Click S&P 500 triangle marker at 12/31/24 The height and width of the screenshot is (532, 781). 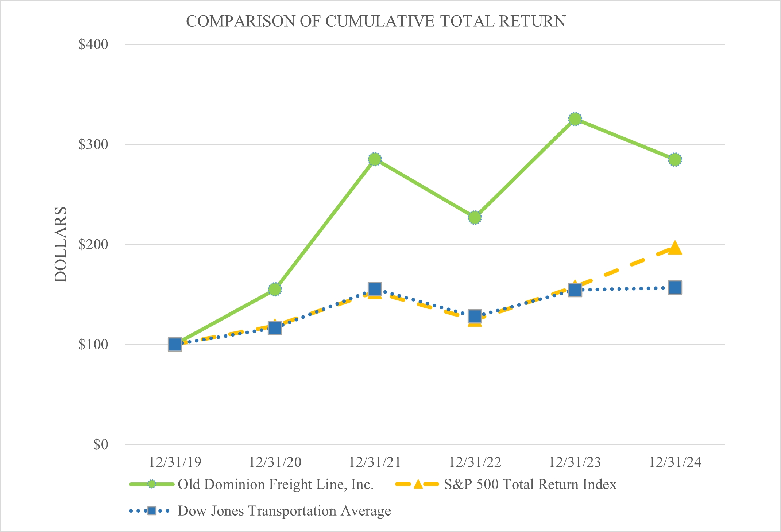click(675, 248)
